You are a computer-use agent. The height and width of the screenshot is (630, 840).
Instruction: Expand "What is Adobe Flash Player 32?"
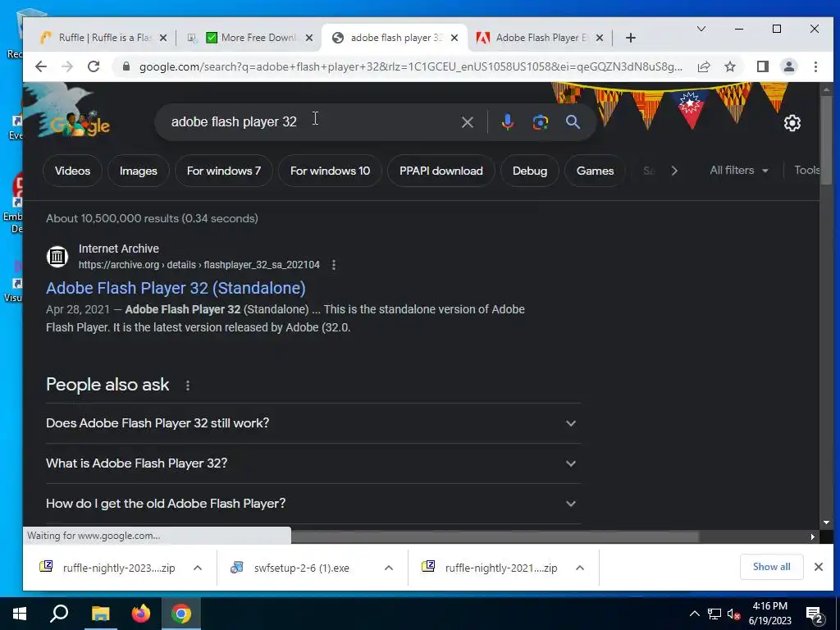tap(313, 463)
